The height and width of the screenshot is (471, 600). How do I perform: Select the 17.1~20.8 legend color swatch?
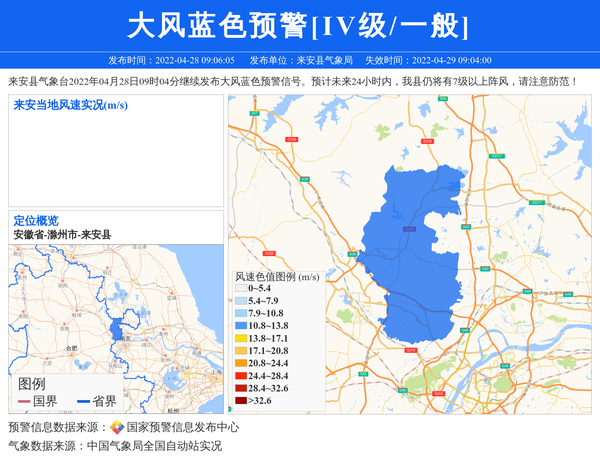pyautogui.click(x=241, y=351)
